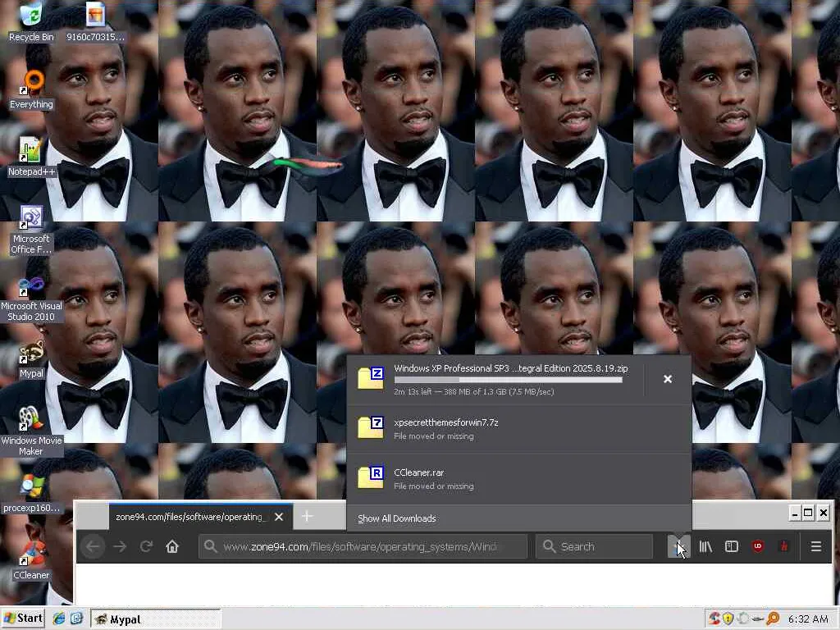Close the Mypal browser window
840x630 pixels.
[x=824, y=514]
